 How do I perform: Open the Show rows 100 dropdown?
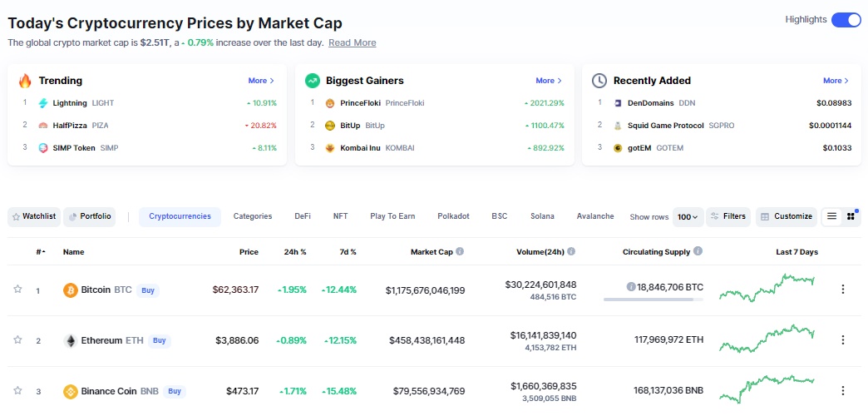pyautogui.click(x=688, y=217)
